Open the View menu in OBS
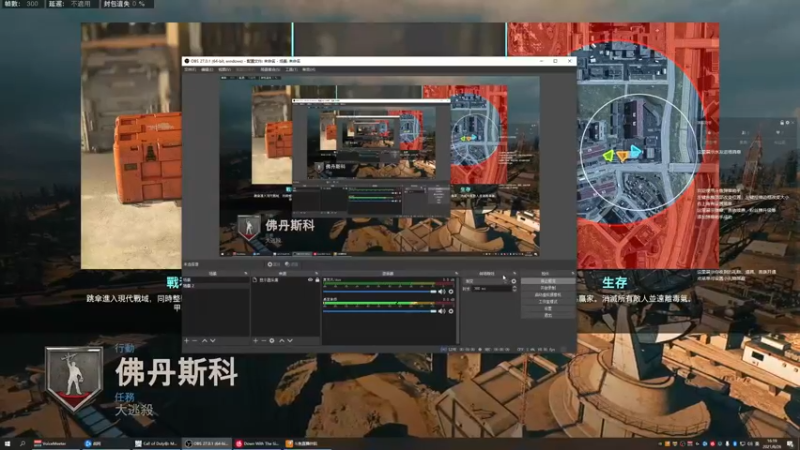The image size is (800, 450). coord(224,69)
